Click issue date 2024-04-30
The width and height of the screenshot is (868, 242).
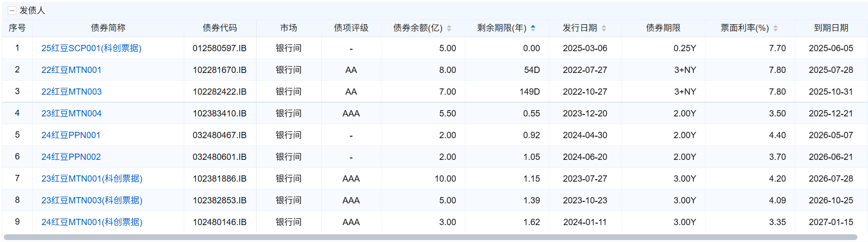point(585,135)
